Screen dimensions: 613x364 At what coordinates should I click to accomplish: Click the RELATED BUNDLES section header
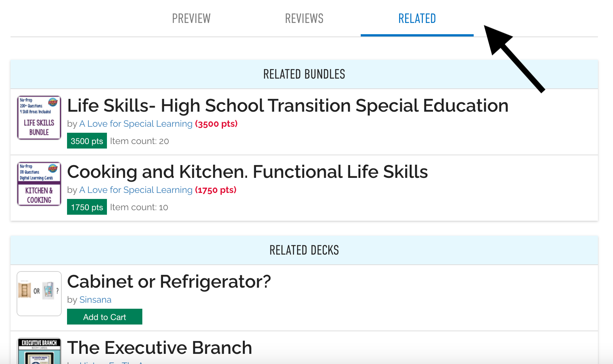pyautogui.click(x=304, y=74)
